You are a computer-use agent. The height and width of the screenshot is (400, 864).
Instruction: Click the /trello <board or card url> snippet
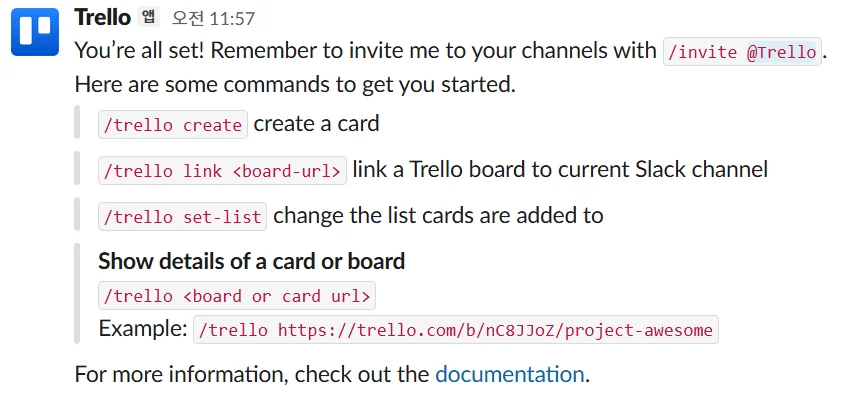237,296
